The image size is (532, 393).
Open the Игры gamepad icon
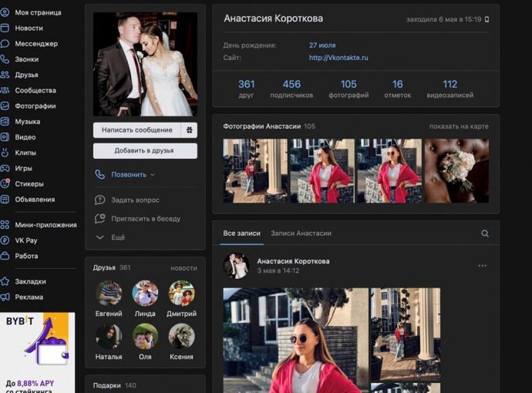pyautogui.click(x=5, y=169)
